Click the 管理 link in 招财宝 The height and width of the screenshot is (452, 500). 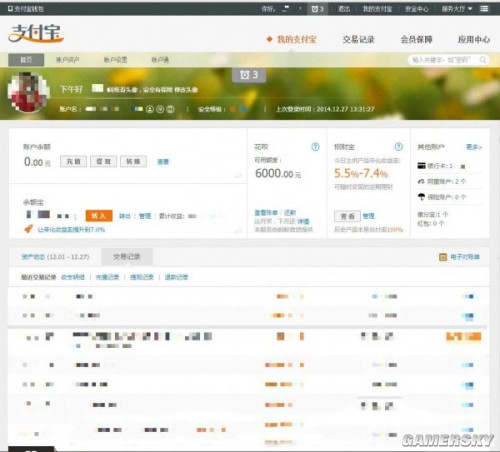coord(369,216)
